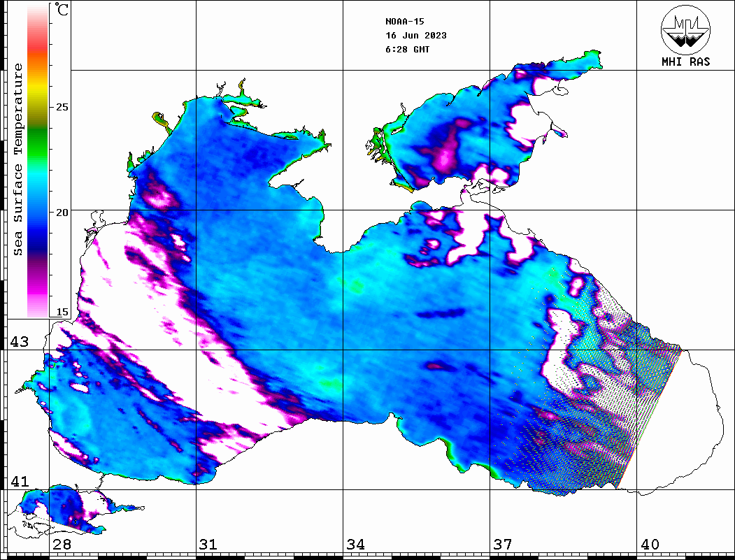Image resolution: width=735 pixels, height=560 pixels.
Task: Click the "Sea Surface Temperature" vertical label
Action: click(17, 160)
